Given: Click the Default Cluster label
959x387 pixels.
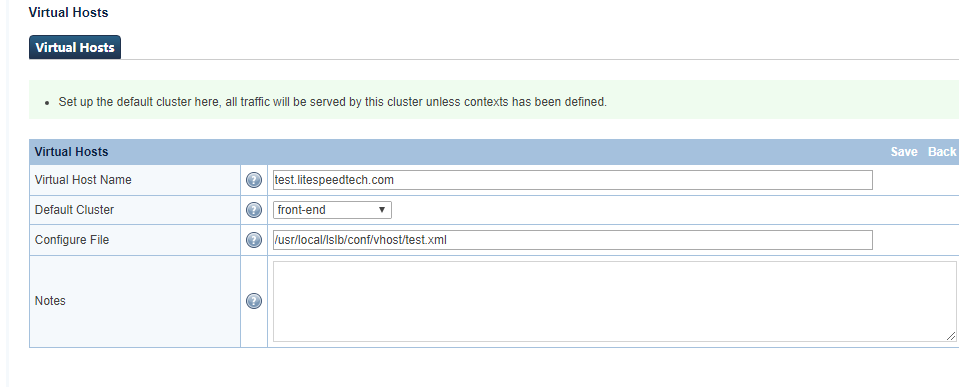Looking at the screenshot, I should pyautogui.click(x=75, y=210).
